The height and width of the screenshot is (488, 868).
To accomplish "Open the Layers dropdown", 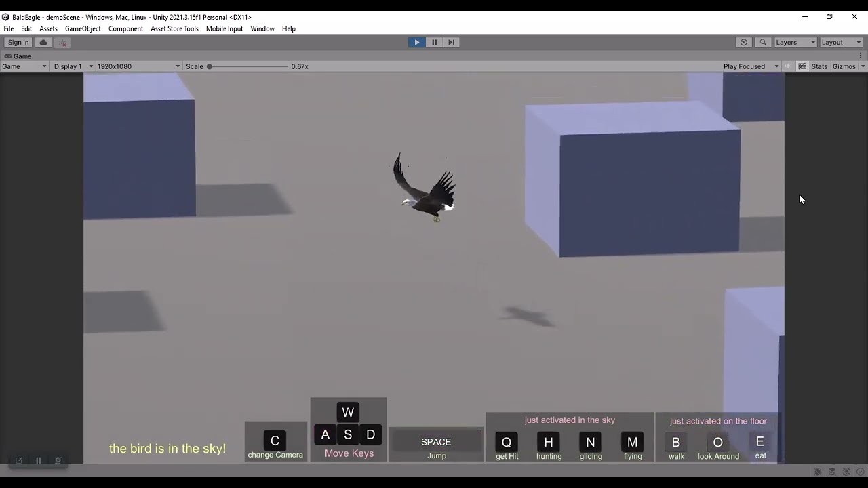I will coord(795,42).
